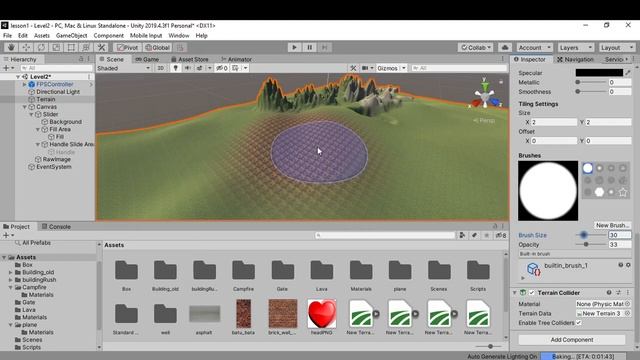
Task: Click the New Brush button
Action: (612, 225)
